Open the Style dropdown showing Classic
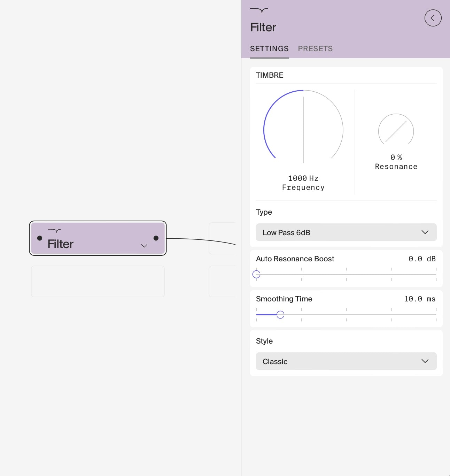Image resolution: width=450 pixels, height=476 pixels. coord(346,361)
